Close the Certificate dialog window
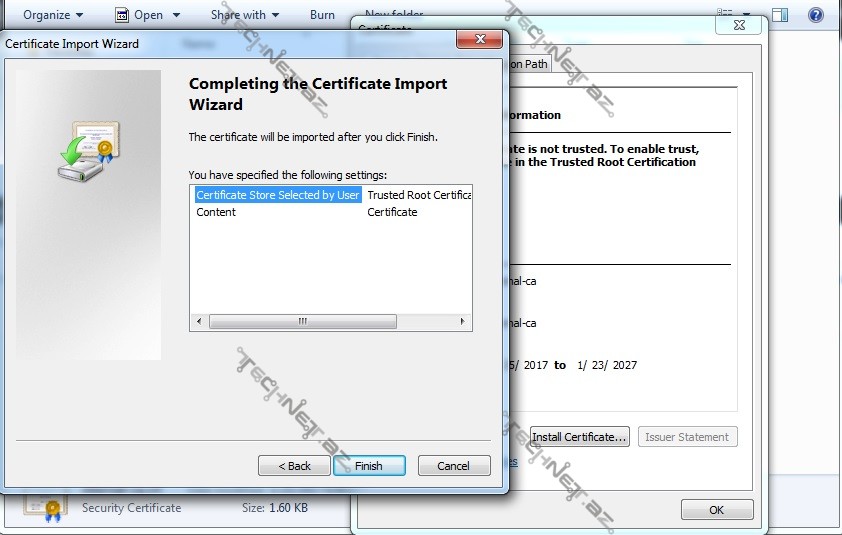The image size is (842, 535). tap(740, 24)
